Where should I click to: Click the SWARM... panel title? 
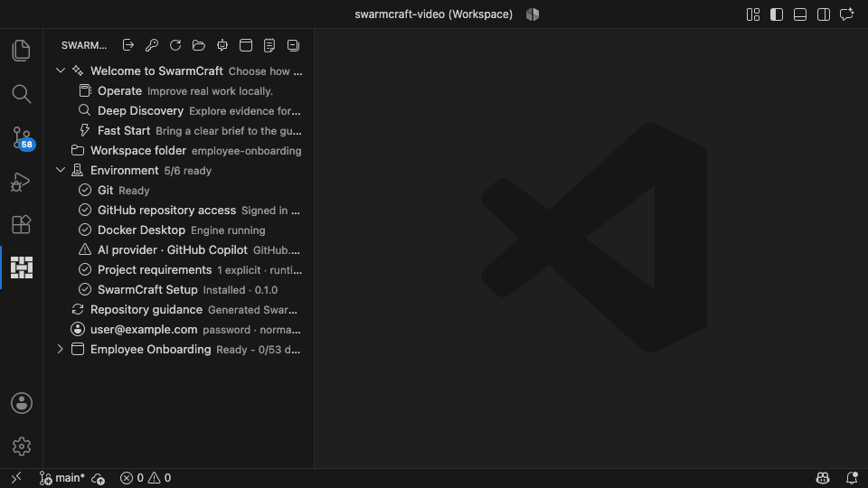(x=84, y=45)
